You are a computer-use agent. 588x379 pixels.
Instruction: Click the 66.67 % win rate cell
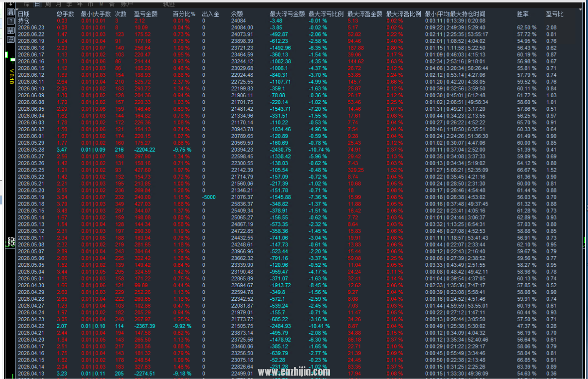(527, 170)
